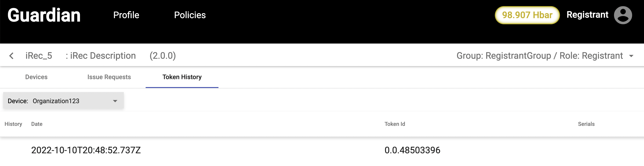Click the Serials column header
This screenshot has height=166, width=644.
(586, 124)
